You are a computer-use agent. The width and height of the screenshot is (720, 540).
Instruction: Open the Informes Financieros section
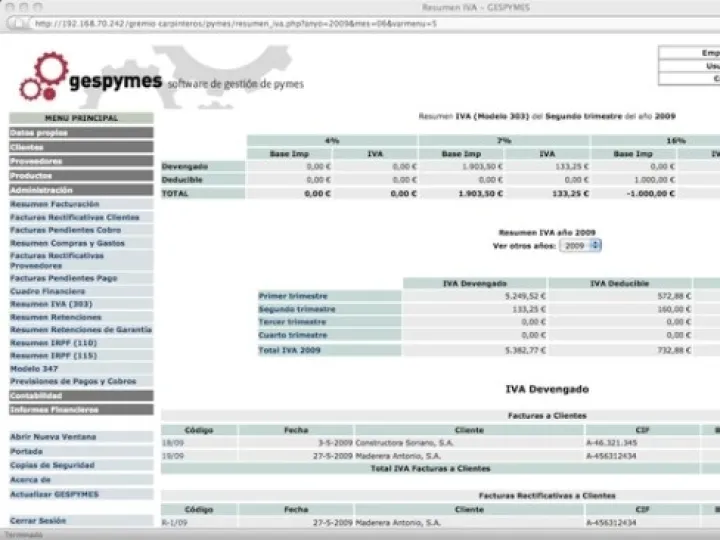pyautogui.click(x=55, y=409)
